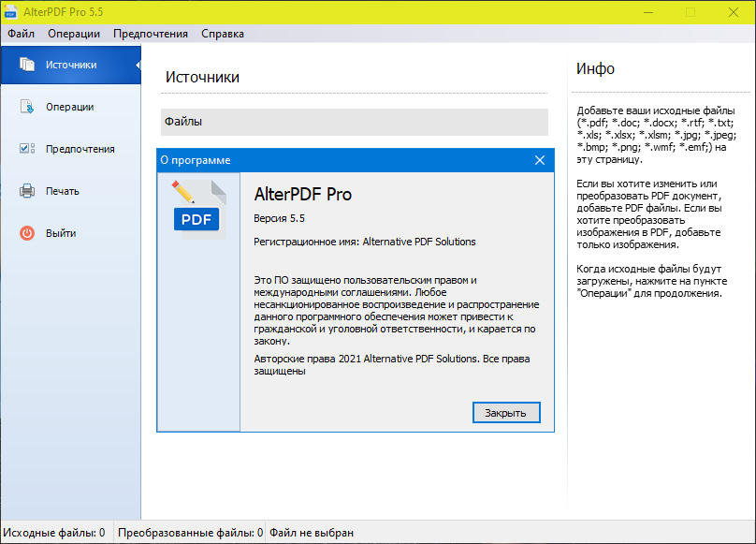Image resolution: width=756 pixels, height=544 pixels.
Task: Select Источники label in the sidebar
Action: (x=71, y=65)
